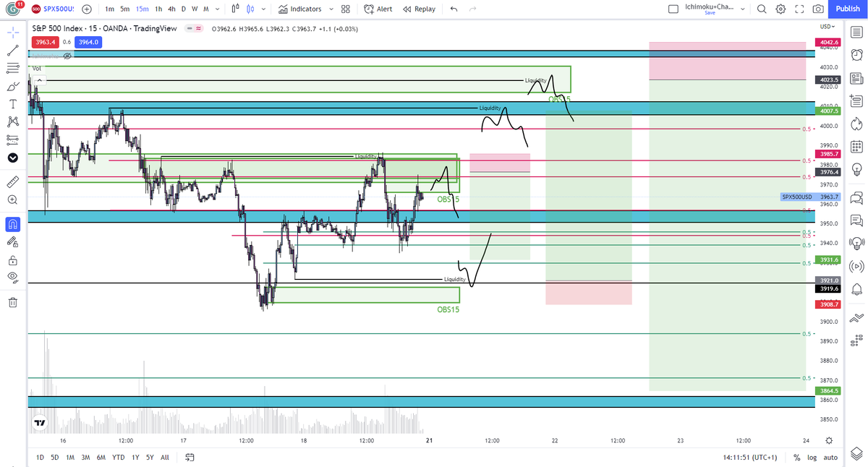Select the bars chart style icon
868x467 pixels.
(x=236, y=9)
